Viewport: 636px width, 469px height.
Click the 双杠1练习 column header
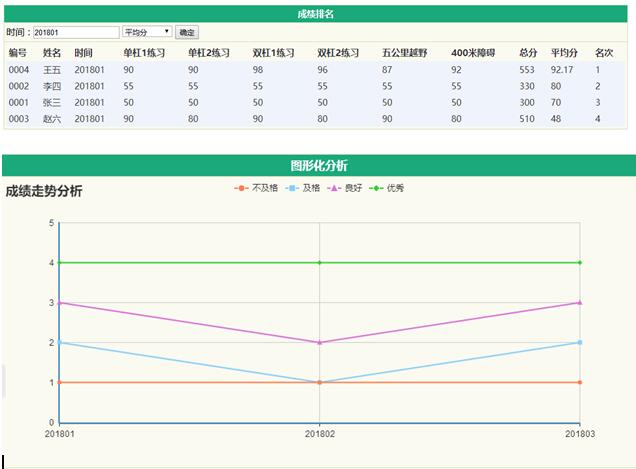pyautogui.click(x=273, y=53)
